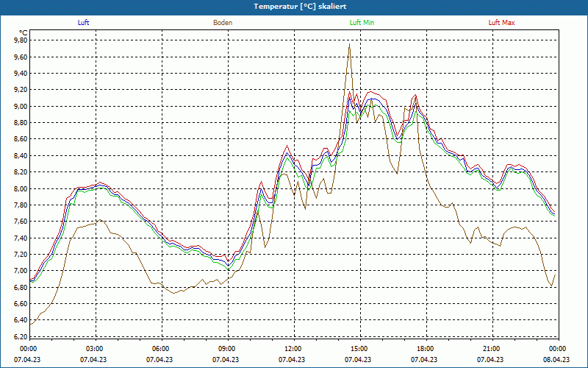Click the Luft legend label
The height and width of the screenshot is (368, 588).
[84, 23]
